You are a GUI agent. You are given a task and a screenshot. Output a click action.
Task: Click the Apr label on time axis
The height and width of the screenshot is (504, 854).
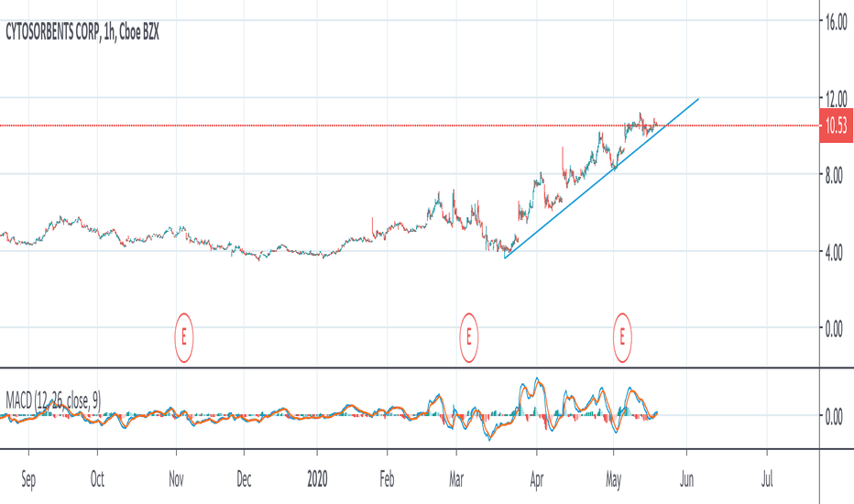[x=536, y=480]
